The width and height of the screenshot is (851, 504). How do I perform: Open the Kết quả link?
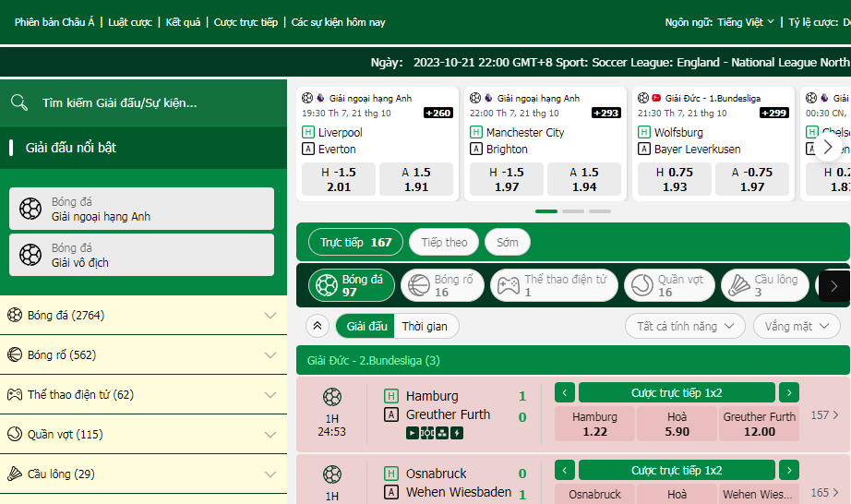tap(183, 22)
